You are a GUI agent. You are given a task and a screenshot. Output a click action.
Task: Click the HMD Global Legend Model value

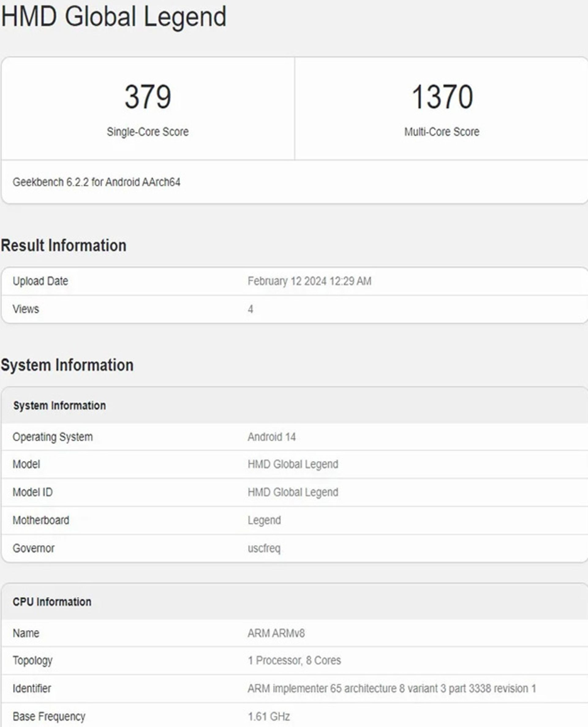click(293, 464)
